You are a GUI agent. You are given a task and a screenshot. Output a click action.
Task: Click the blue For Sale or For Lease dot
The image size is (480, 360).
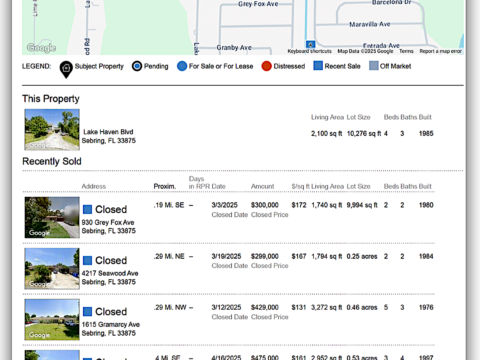(182, 66)
